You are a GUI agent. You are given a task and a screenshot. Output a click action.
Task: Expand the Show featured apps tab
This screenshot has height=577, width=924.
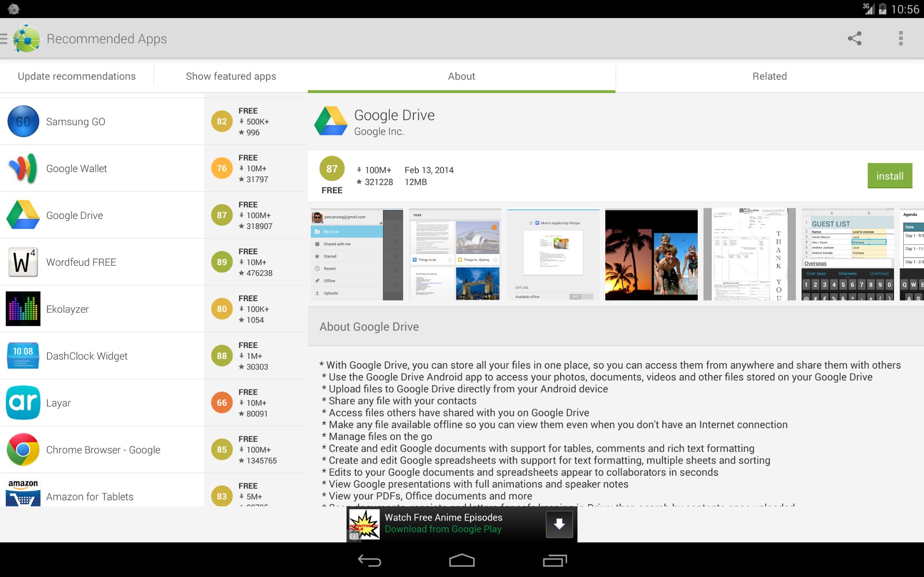pyautogui.click(x=231, y=76)
